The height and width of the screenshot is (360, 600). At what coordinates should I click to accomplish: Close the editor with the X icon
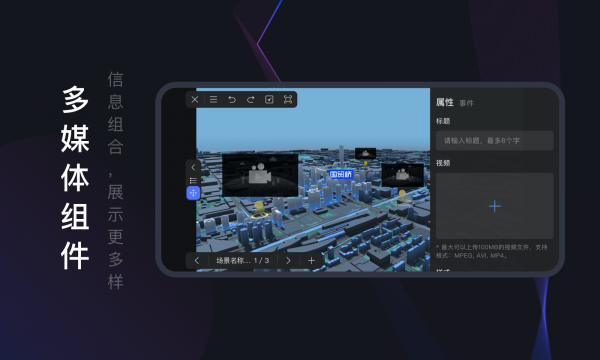(195, 99)
